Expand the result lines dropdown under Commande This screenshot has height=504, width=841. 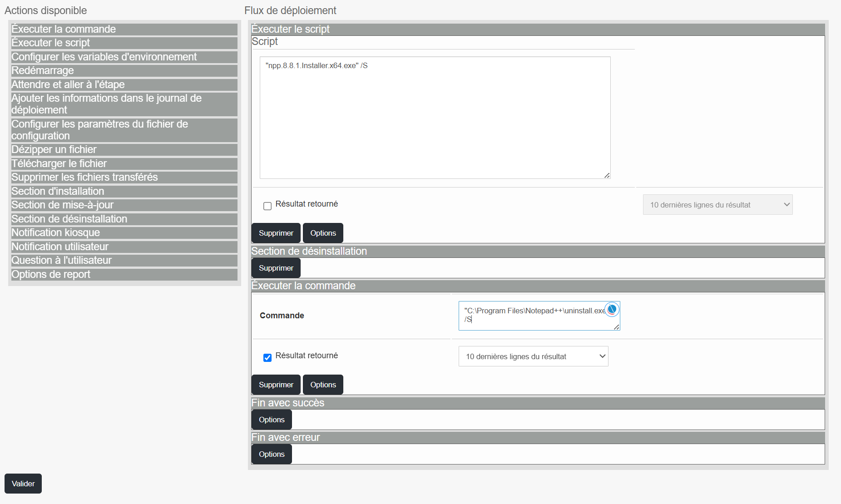[533, 356]
